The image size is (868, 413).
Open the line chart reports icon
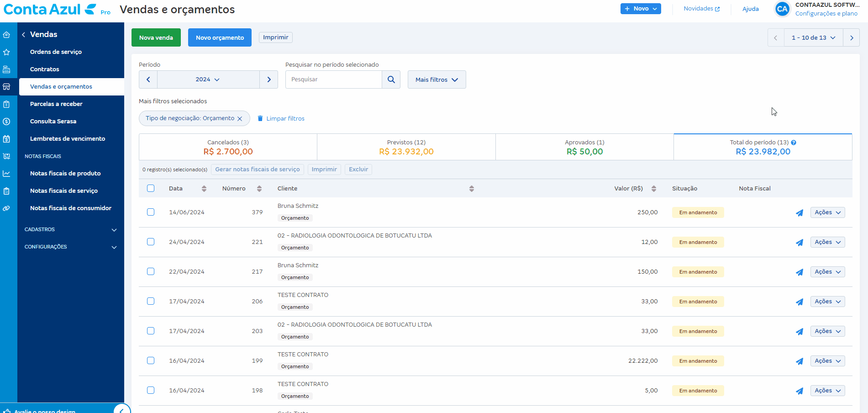point(6,174)
